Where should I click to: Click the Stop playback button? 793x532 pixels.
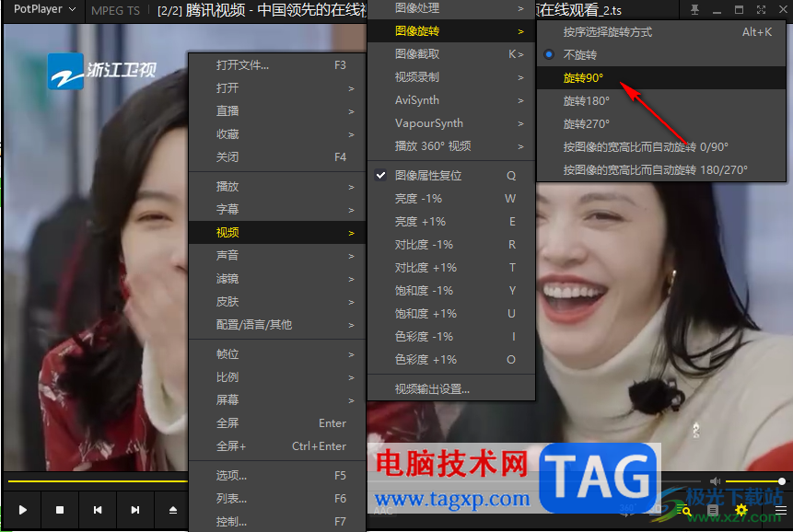[x=60, y=510]
